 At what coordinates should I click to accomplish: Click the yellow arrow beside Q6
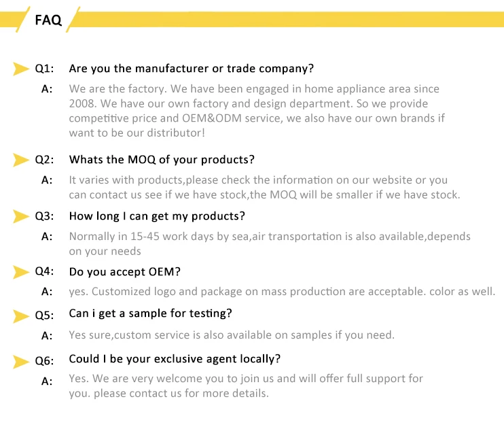(21, 359)
